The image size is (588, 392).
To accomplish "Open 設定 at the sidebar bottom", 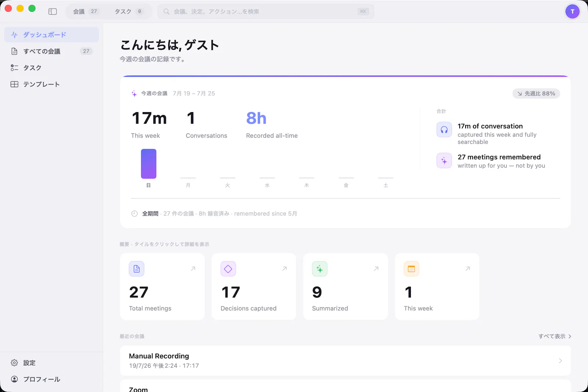I will point(51,363).
